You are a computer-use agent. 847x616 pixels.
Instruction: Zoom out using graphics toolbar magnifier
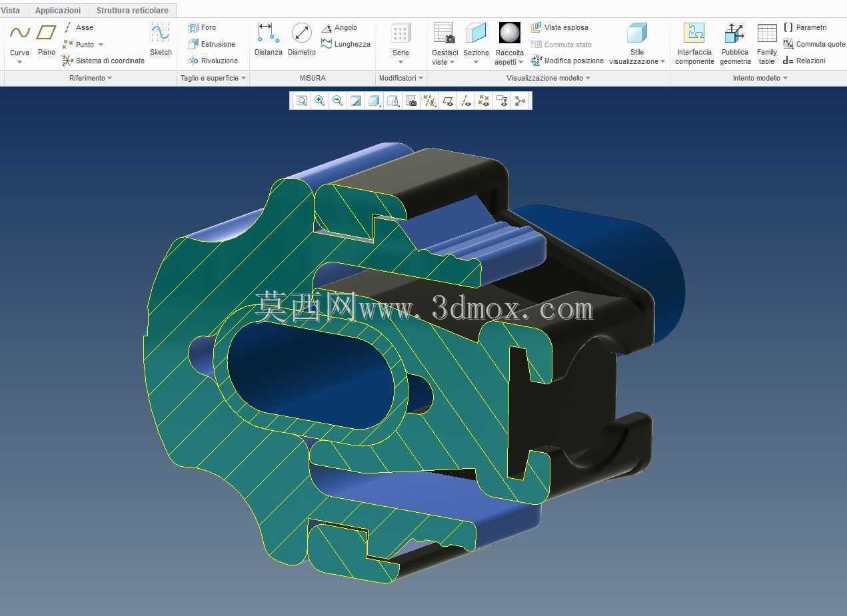click(338, 101)
